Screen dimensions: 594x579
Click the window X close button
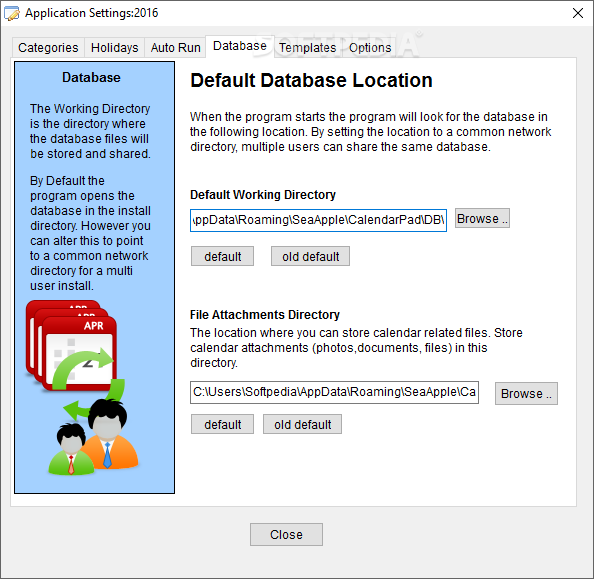[x=578, y=13]
